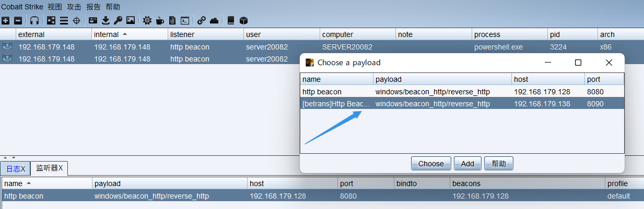Screen dimensions: 644x209
Task: Click the cube about icon
Action: [243, 20]
